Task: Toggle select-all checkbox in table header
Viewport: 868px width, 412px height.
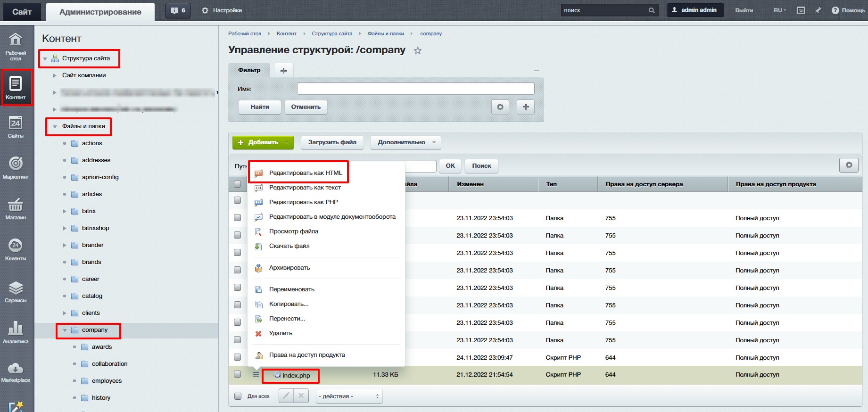Action: 238,184
